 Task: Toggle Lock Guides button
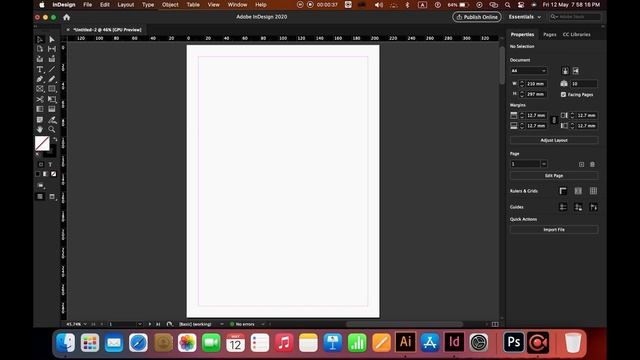click(578, 207)
